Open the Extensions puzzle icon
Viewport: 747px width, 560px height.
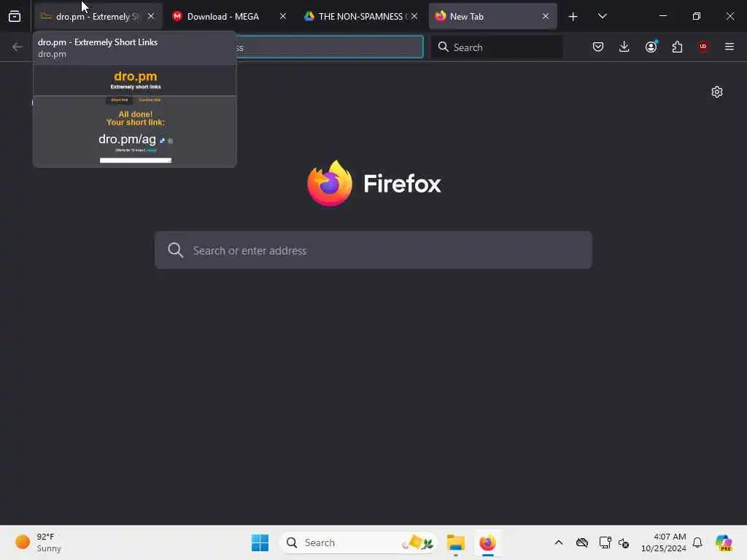coord(677,47)
